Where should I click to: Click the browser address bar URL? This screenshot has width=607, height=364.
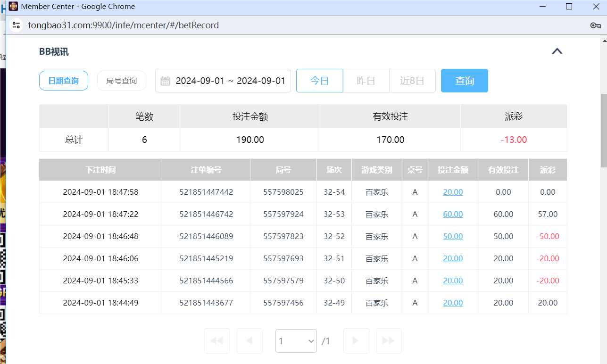point(123,25)
